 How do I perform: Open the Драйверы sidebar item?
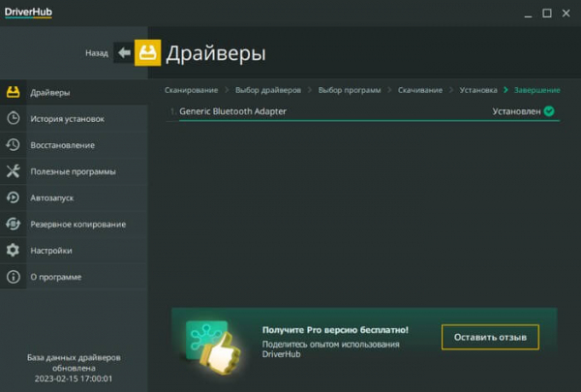[x=75, y=92]
